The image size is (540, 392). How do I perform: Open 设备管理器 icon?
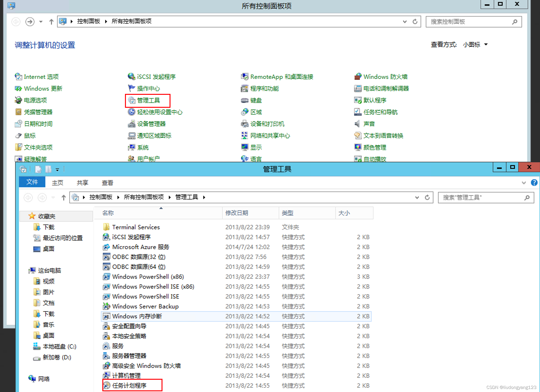point(131,124)
